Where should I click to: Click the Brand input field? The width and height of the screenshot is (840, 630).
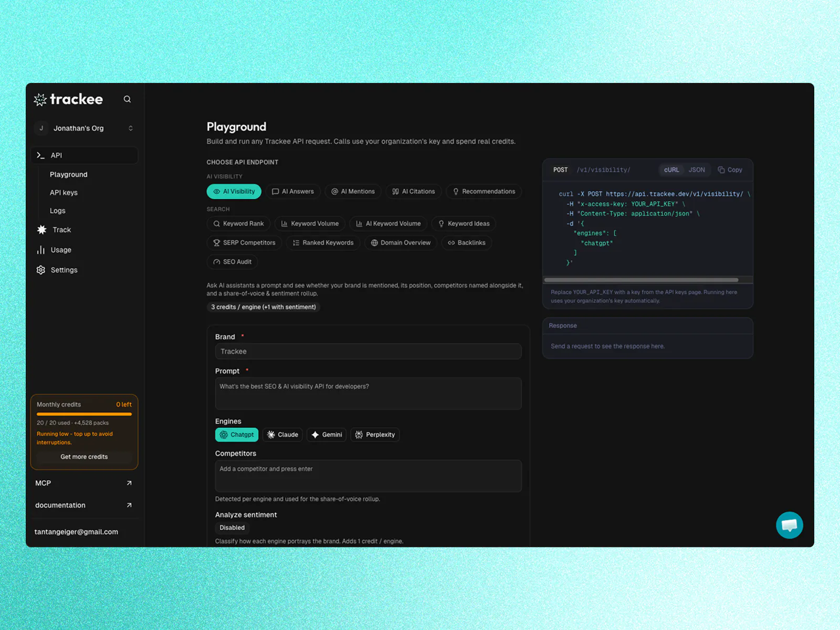click(x=369, y=351)
